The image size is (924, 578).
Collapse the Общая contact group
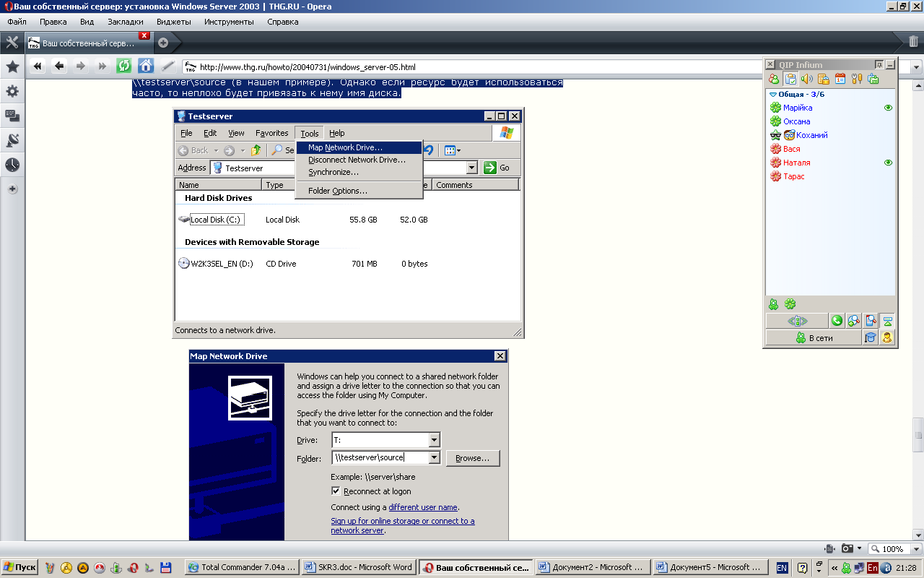tap(773, 95)
